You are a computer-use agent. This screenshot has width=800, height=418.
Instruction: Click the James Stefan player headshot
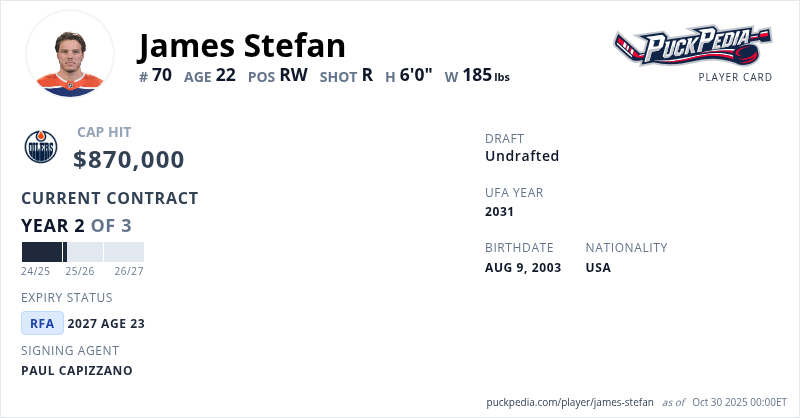[70, 54]
